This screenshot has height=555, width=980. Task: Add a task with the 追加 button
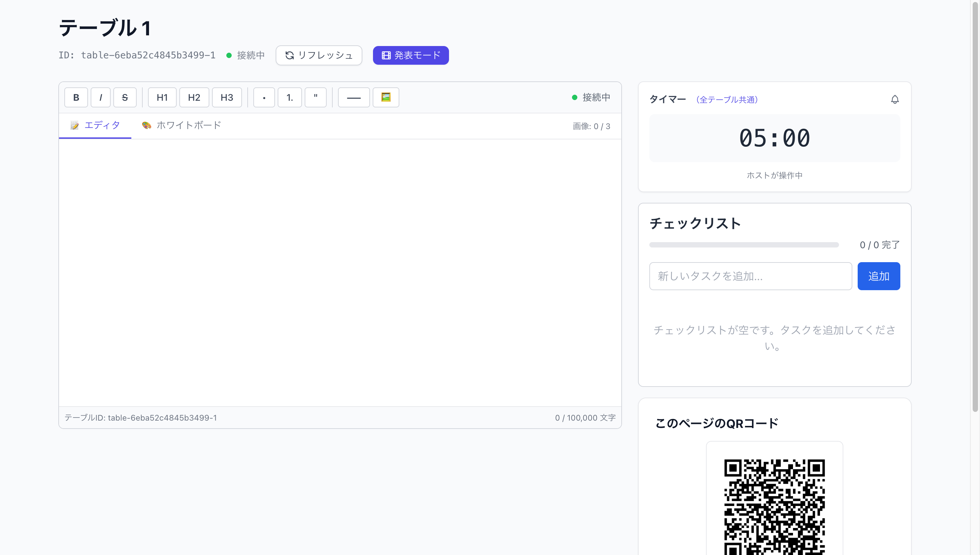click(878, 276)
